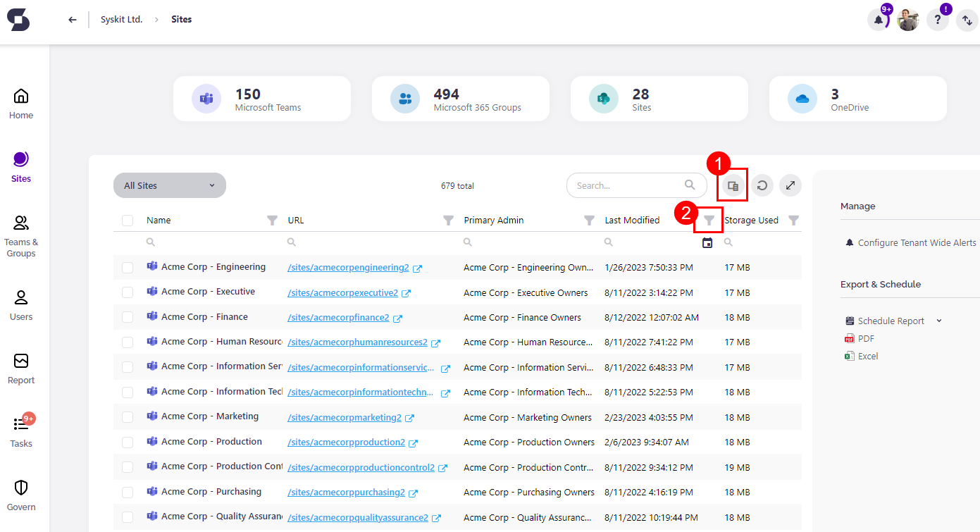
Task: Click Configure Tenant Wide Alerts
Action: [x=916, y=242]
